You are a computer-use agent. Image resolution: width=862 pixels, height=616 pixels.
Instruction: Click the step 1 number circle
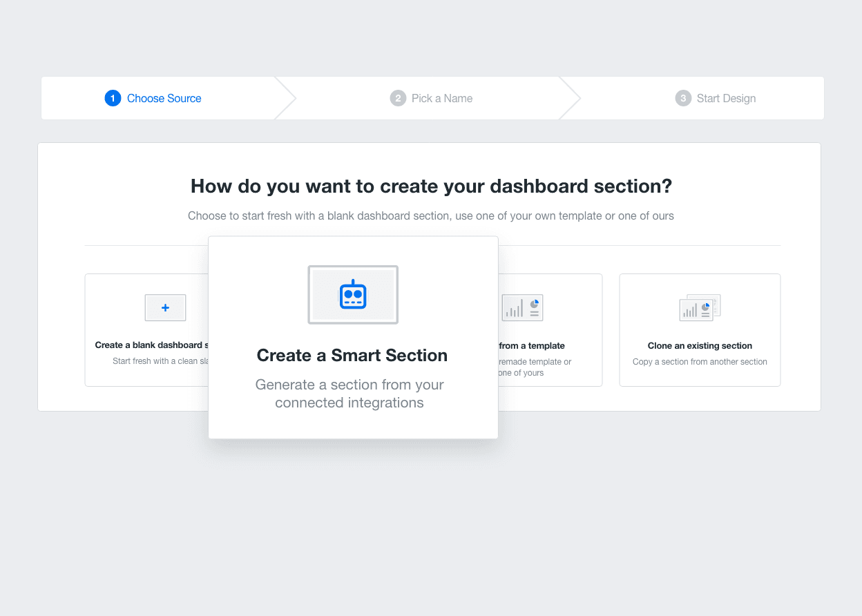(x=113, y=98)
